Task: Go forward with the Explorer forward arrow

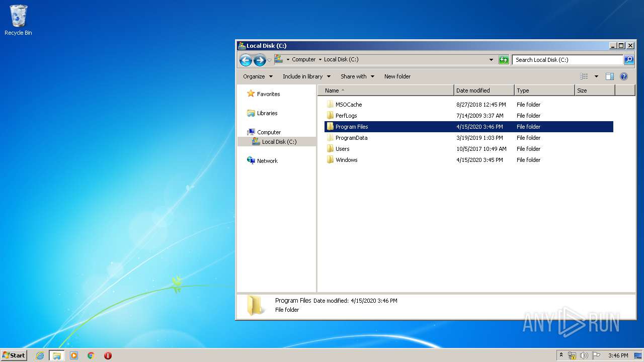Action: (x=260, y=60)
